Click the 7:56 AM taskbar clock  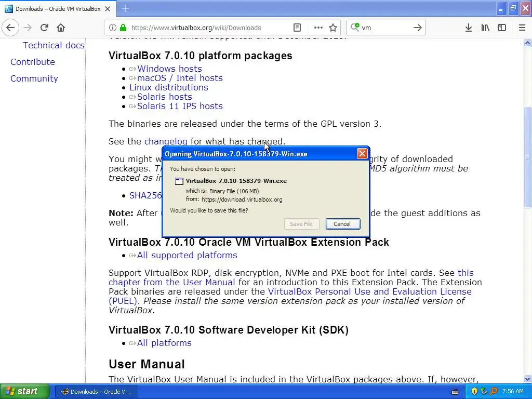click(513, 392)
